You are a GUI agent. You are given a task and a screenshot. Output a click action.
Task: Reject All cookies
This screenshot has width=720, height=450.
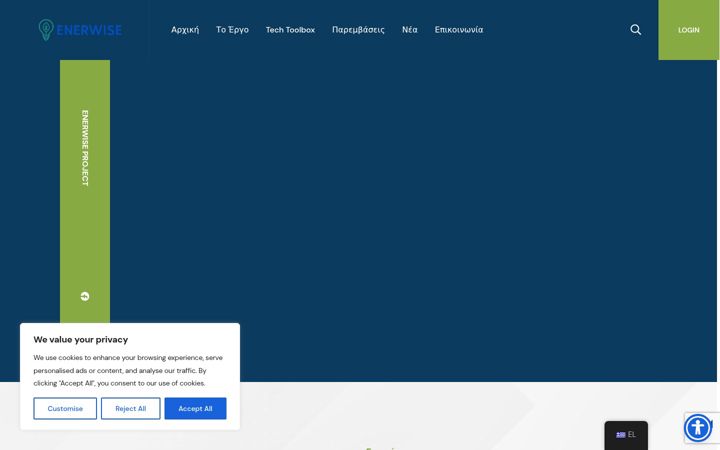click(x=130, y=408)
